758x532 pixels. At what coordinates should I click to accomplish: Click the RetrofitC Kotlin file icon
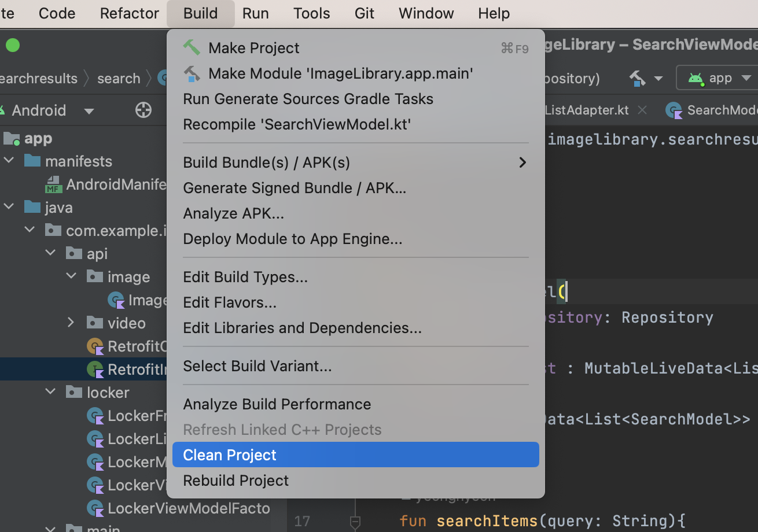click(x=95, y=346)
